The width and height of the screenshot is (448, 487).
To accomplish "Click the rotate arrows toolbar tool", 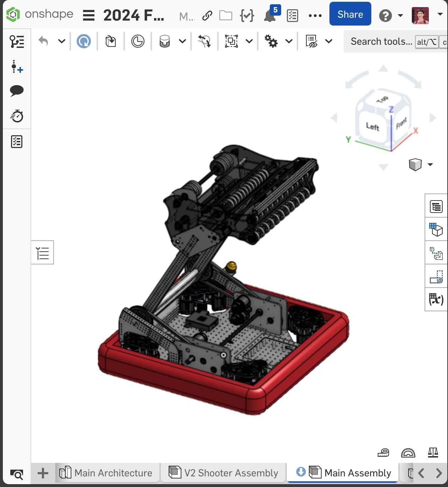I will 204,41.
